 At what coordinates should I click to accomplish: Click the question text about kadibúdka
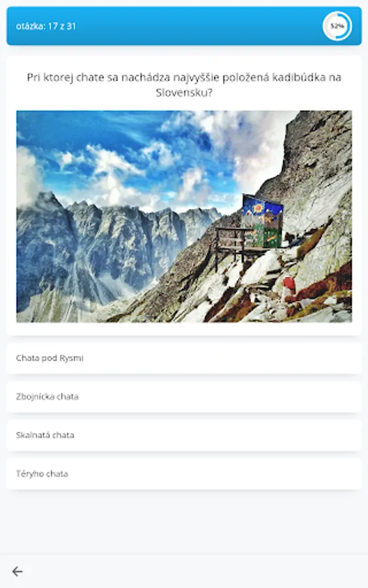pyautogui.click(x=184, y=85)
